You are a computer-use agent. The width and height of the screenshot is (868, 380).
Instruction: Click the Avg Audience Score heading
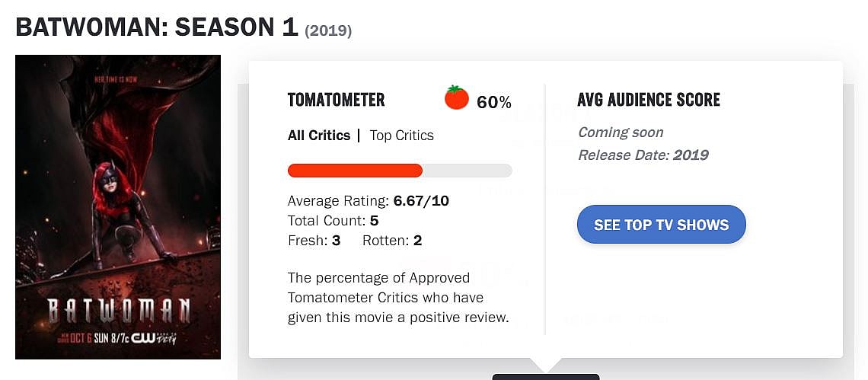coord(649,100)
